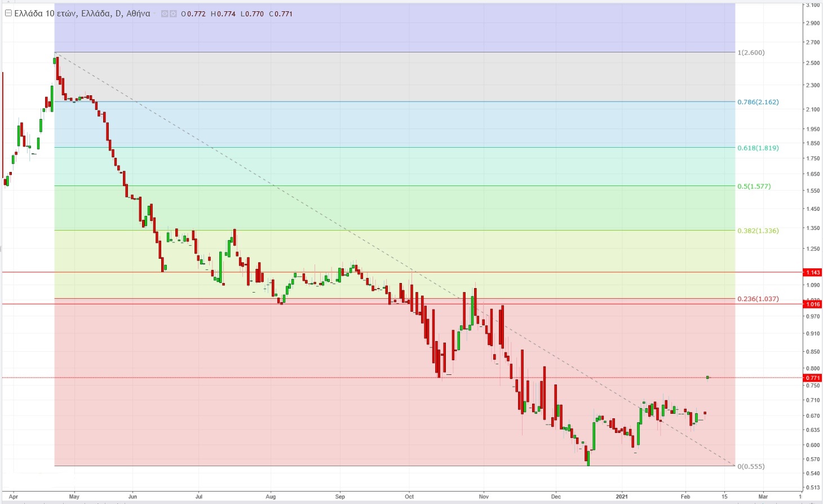Screen dimensions: 823x504
Task: Click the May label on time axis
Action: tap(74, 497)
